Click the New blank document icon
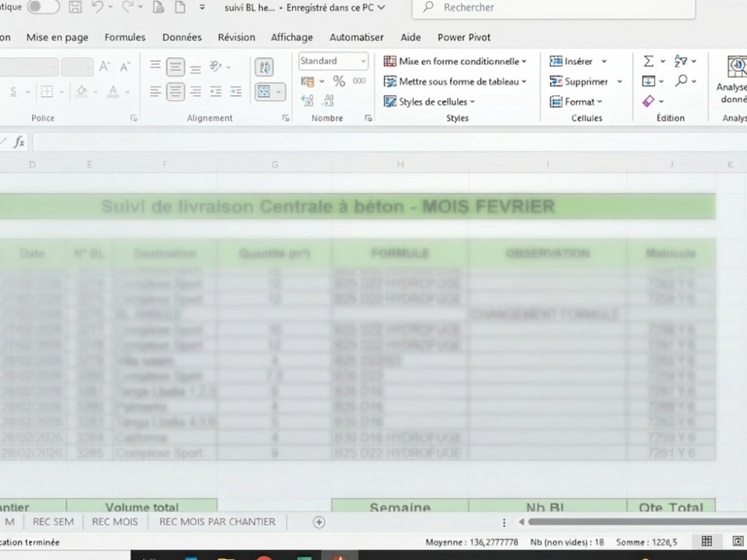The image size is (747, 560). click(180, 7)
